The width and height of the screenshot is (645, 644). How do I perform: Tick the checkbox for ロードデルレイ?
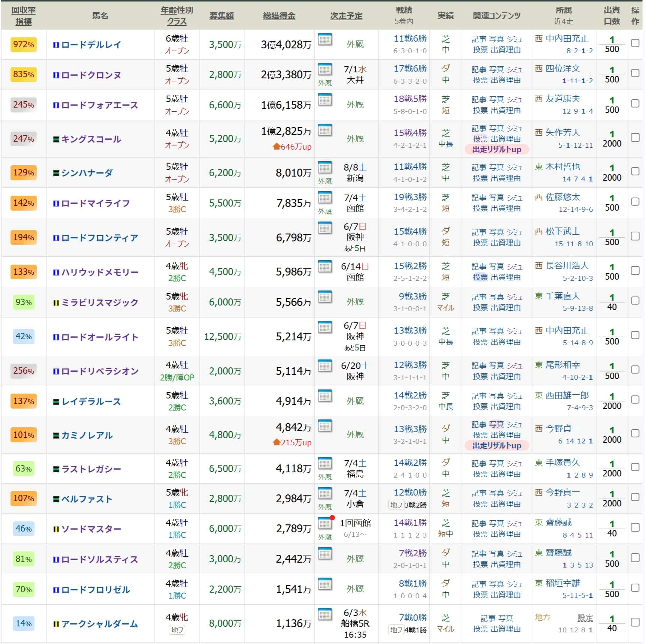pos(635,43)
